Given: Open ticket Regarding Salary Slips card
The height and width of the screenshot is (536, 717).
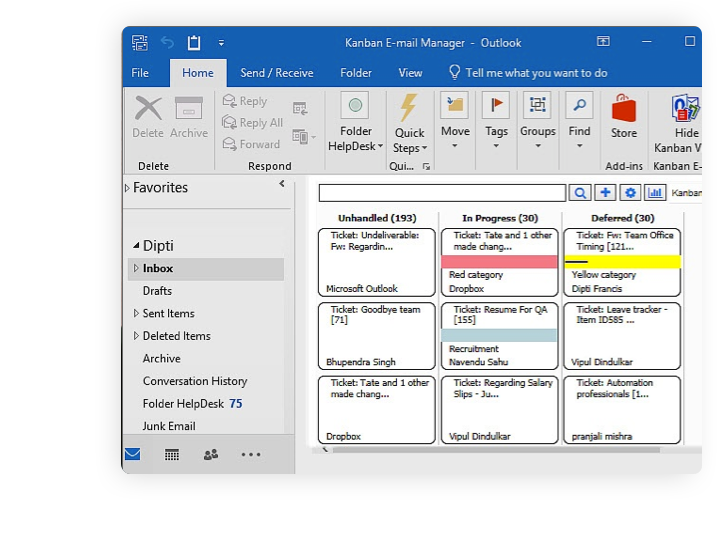Looking at the screenshot, I should [x=499, y=410].
